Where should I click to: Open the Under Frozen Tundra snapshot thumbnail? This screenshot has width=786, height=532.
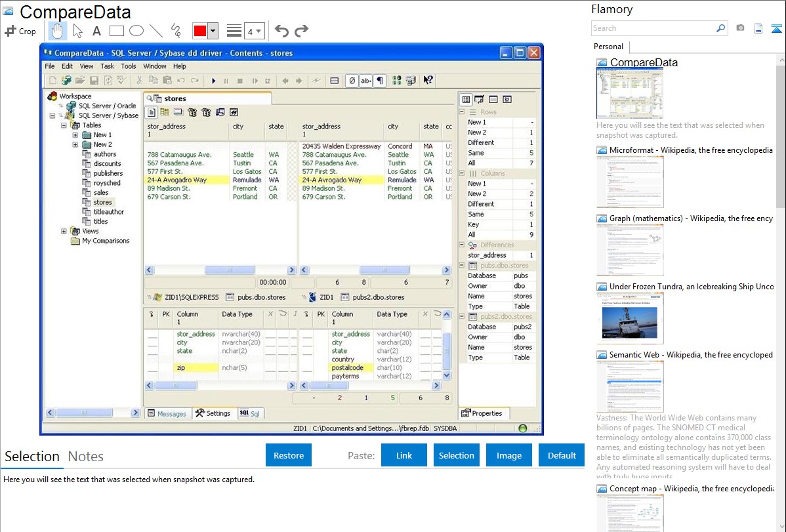630,318
